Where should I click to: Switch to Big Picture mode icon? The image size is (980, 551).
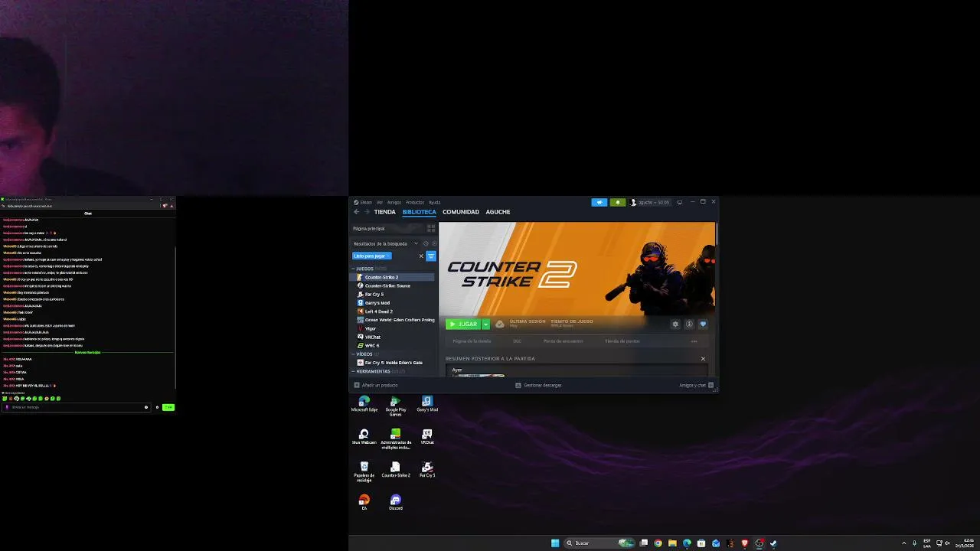(679, 202)
